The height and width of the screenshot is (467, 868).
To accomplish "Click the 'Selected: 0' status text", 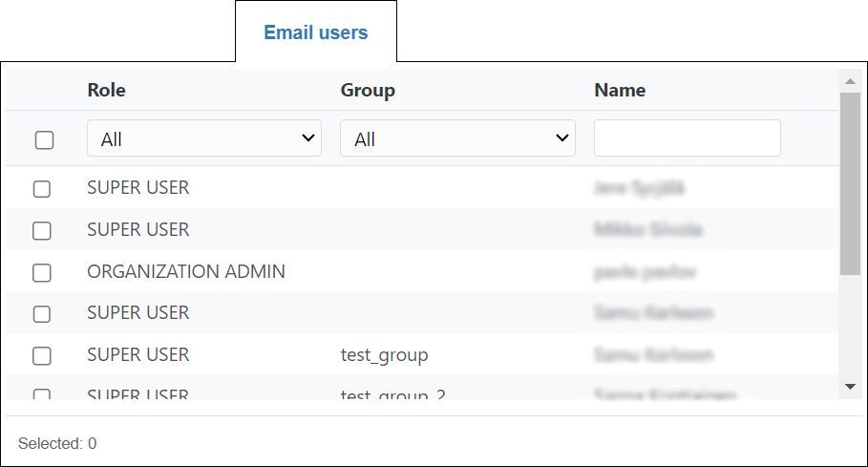I will 57,443.
